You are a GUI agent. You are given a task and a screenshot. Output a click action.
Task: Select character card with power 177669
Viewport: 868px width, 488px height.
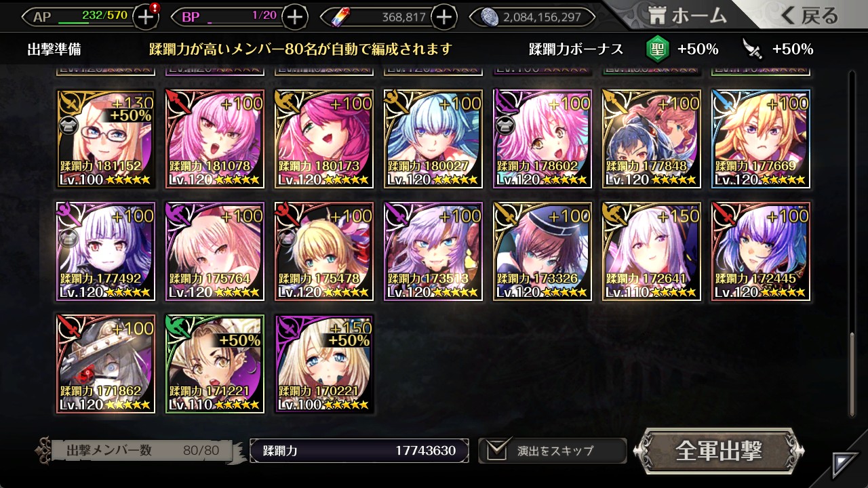761,139
